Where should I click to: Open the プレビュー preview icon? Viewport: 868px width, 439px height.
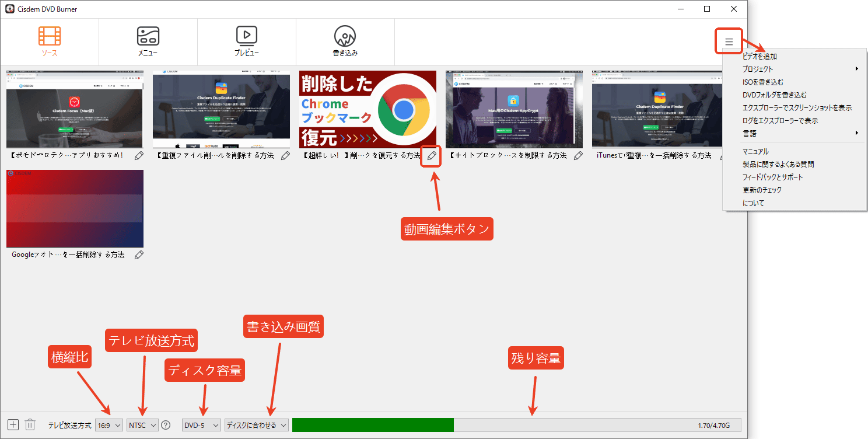pos(247,41)
